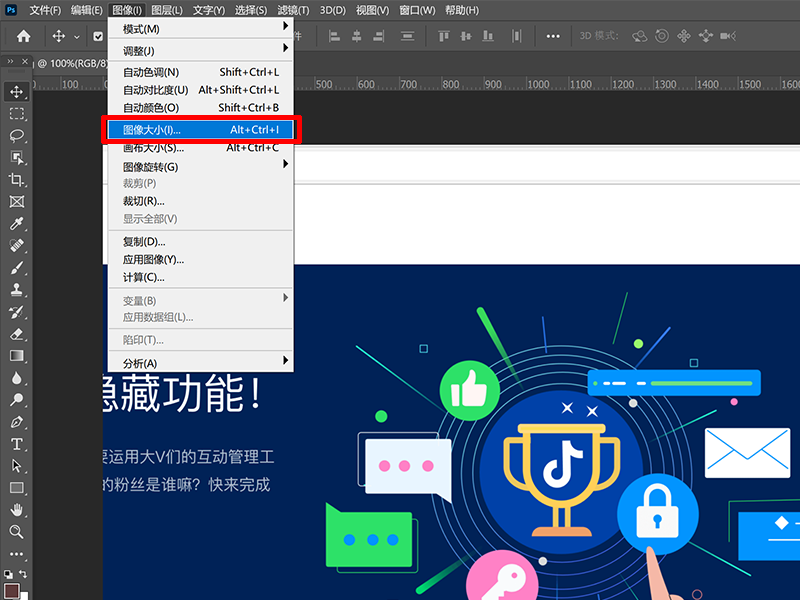Click the foreground color swatch

tap(12, 590)
